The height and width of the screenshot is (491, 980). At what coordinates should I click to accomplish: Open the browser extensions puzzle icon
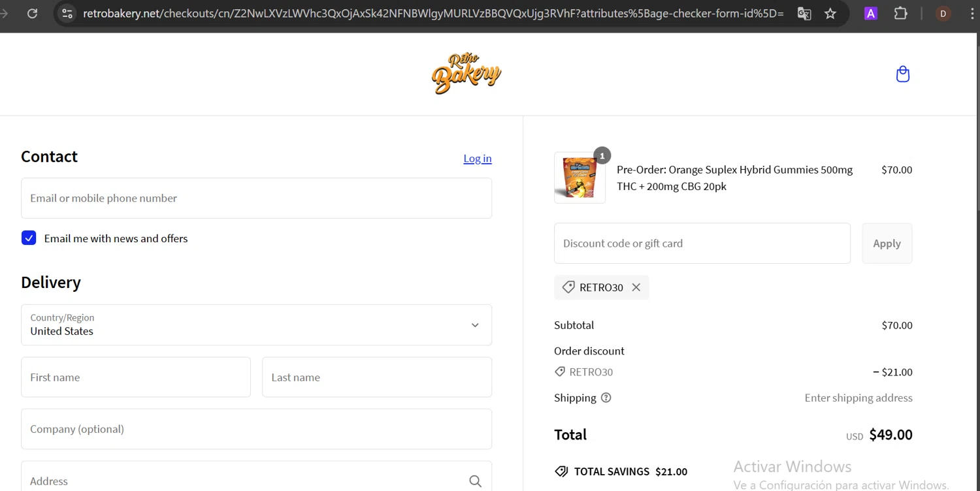(x=901, y=13)
